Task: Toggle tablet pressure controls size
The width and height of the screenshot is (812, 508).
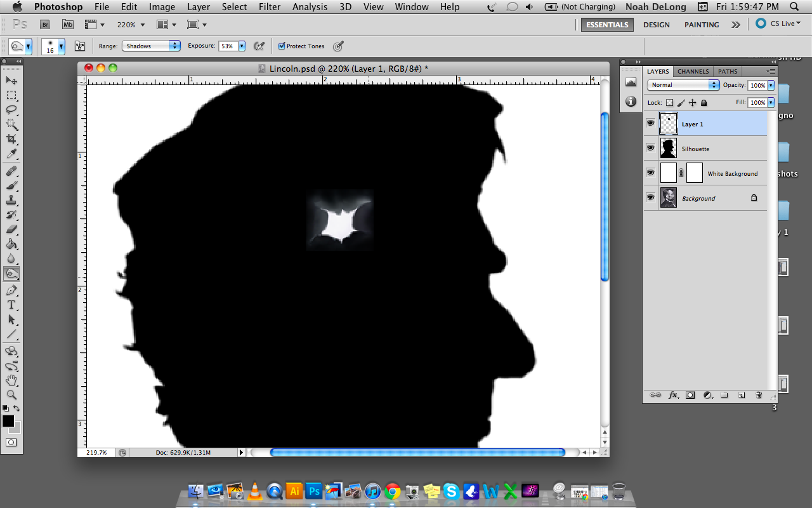Action: 339,46
